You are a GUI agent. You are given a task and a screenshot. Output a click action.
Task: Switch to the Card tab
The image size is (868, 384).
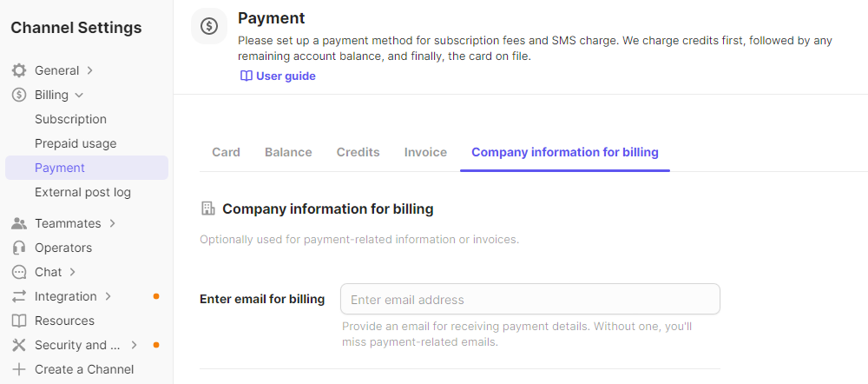226,152
